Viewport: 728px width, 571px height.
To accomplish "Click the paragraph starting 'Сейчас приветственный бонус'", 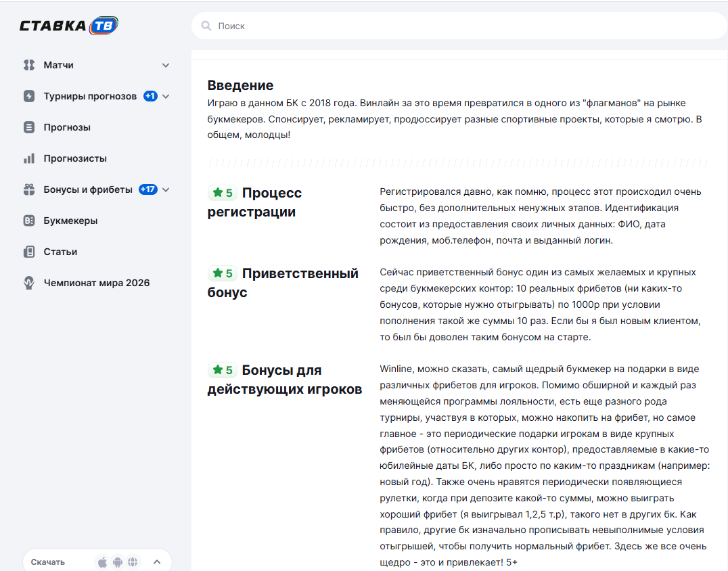I will tap(541, 304).
